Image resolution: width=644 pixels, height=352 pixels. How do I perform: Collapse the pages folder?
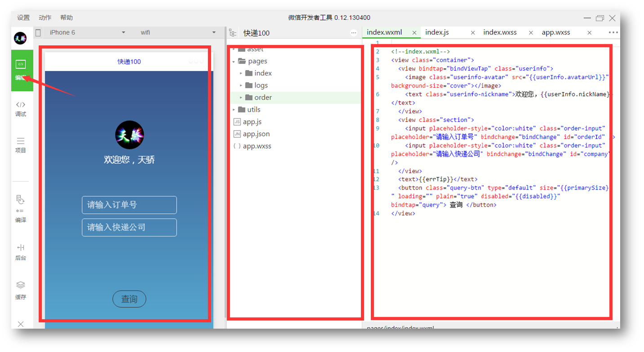pos(234,61)
